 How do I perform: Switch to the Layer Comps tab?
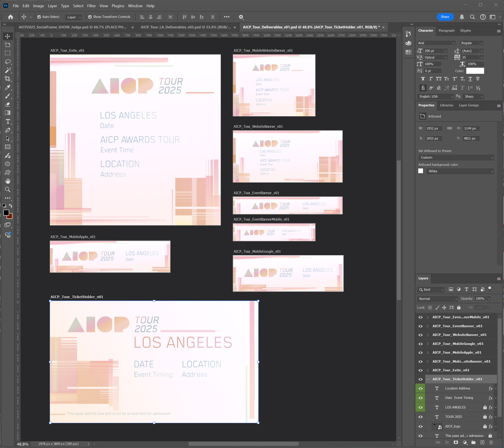click(468, 105)
